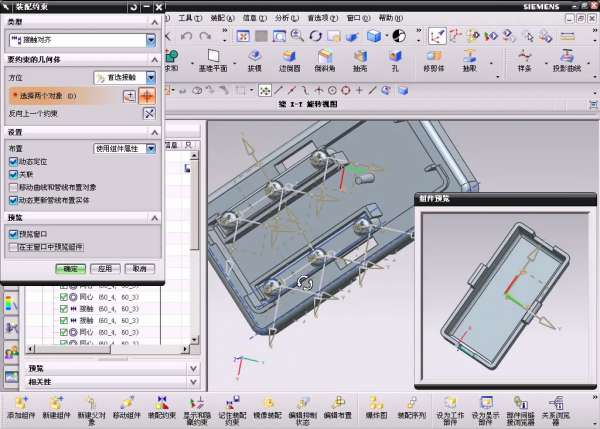The image size is (600, 429).
Task: Collapse the 设置 section
Action: click(x=155, y=132)
